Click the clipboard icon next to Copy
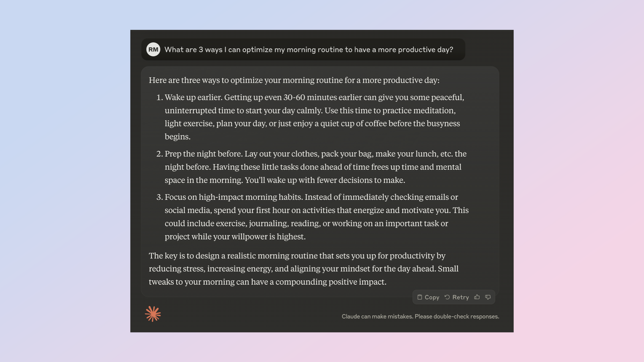This screenshot has height=362, width=644. (421, 297)
